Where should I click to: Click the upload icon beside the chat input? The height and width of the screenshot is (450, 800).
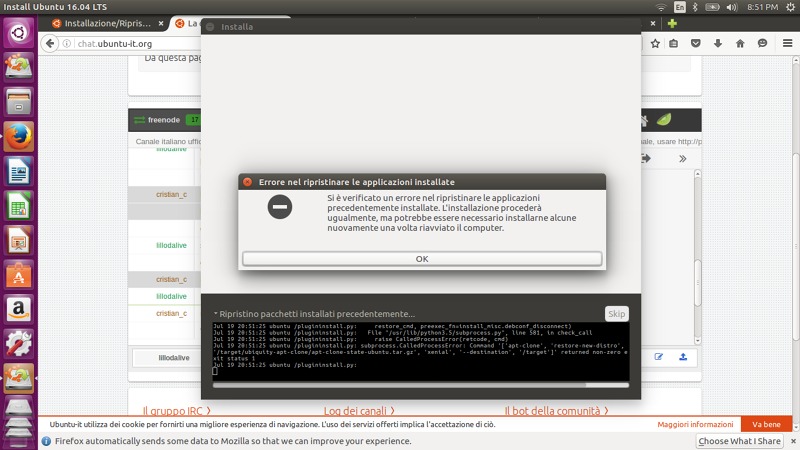683,357
